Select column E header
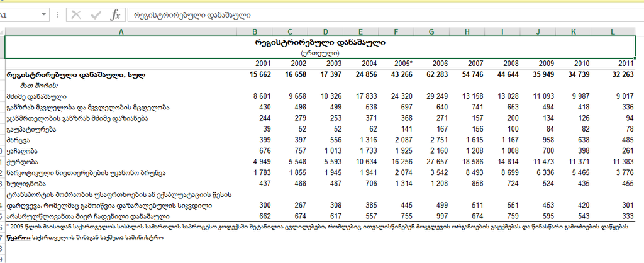This screenshot has height=263, width=644. pyautogui.click(x=361, y=31)
